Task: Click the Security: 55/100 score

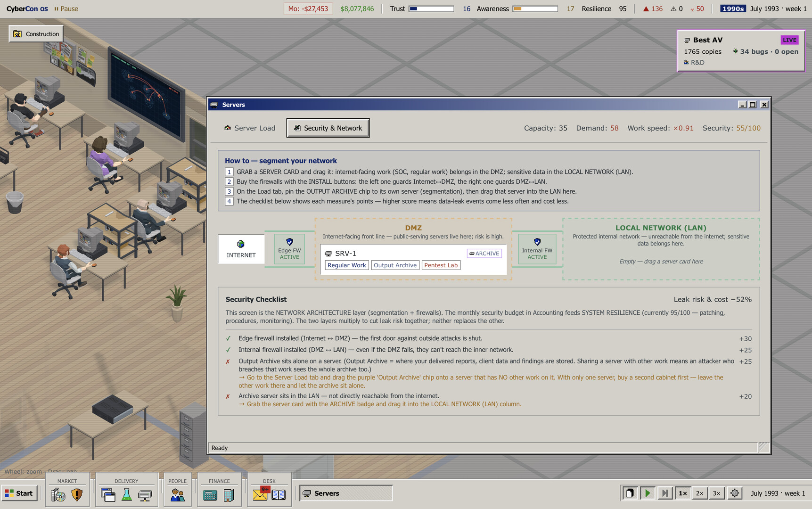Action: [731, 128]
